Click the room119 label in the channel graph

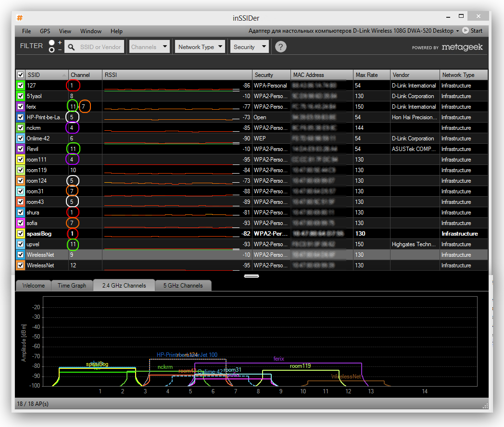tap(300, 366)
